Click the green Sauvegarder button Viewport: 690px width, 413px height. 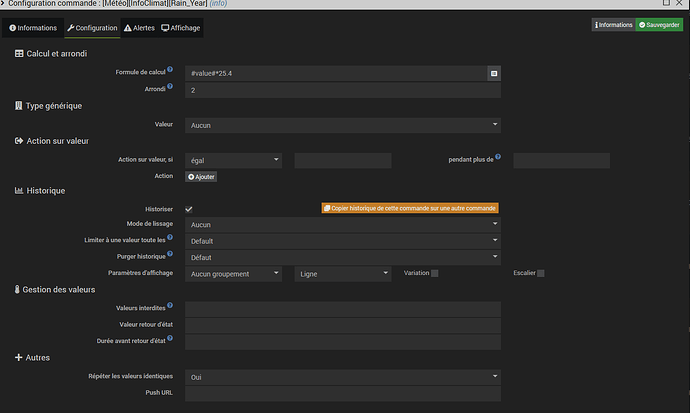tap(660, 23)
